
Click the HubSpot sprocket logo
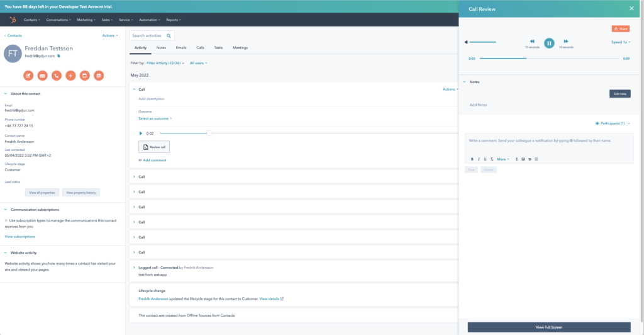coord(13,20)
